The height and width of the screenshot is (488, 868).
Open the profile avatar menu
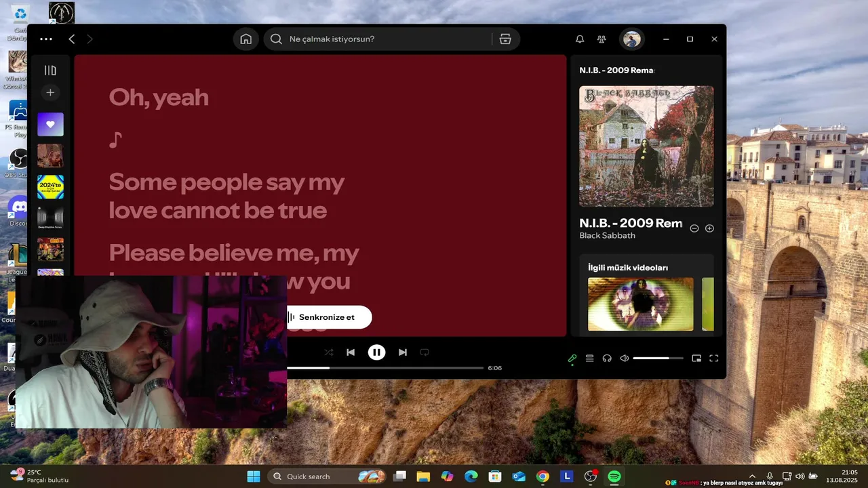pos(632,39)
